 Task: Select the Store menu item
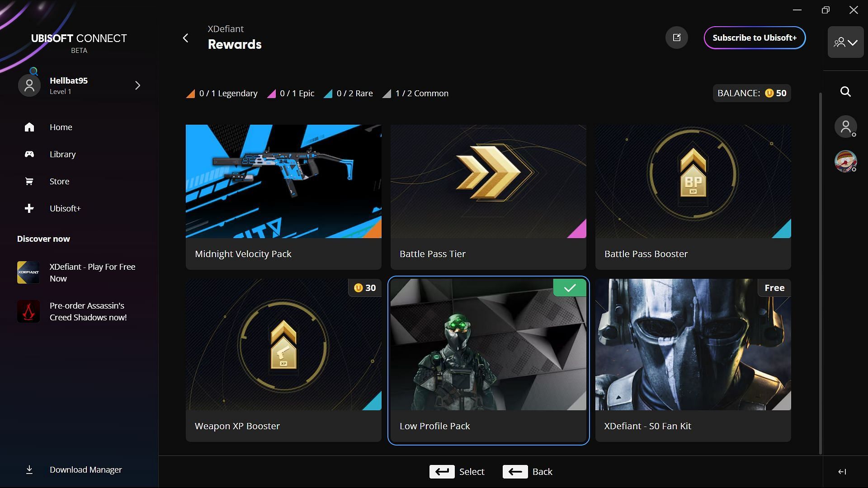(60, 181)
